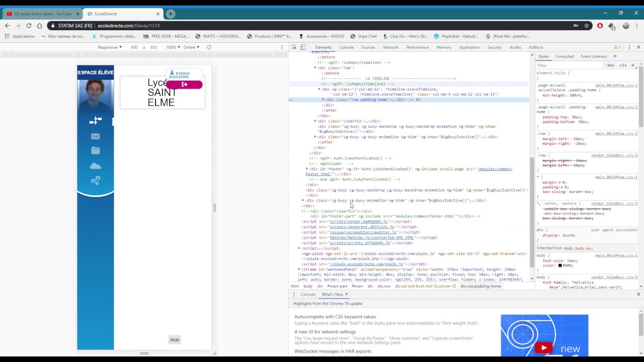Click the Aide button on the page
The height and width of the screenshot is (362, 644).
point(175,340)
